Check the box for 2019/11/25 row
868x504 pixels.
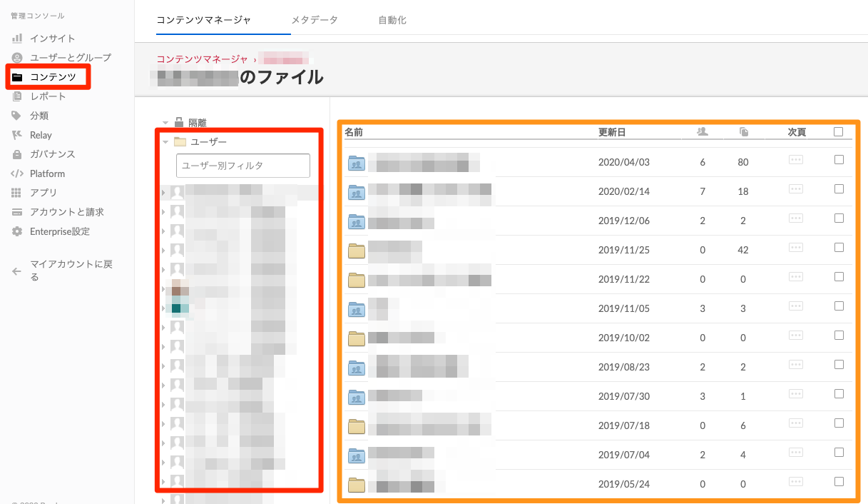click(839, 247)
